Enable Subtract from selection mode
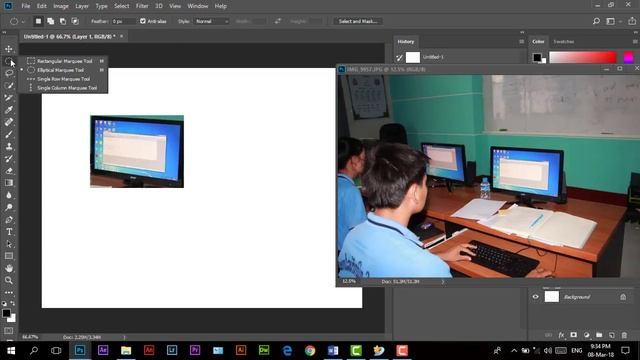640x360 pixels. click(x=63, y=21)
